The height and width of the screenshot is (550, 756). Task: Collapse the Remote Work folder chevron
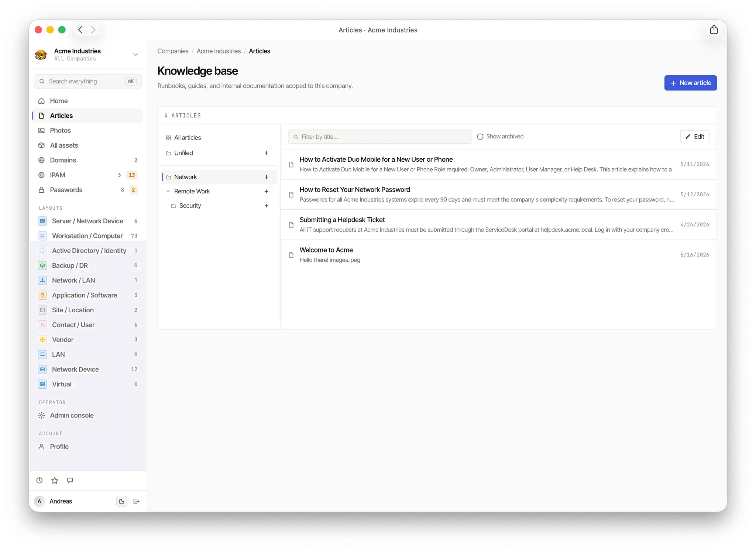click(168, 191)
